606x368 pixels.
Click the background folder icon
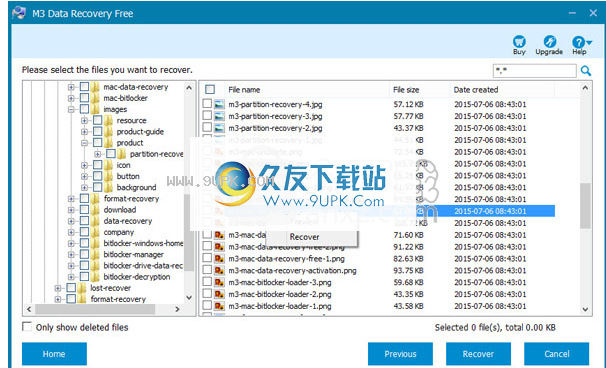109,187
